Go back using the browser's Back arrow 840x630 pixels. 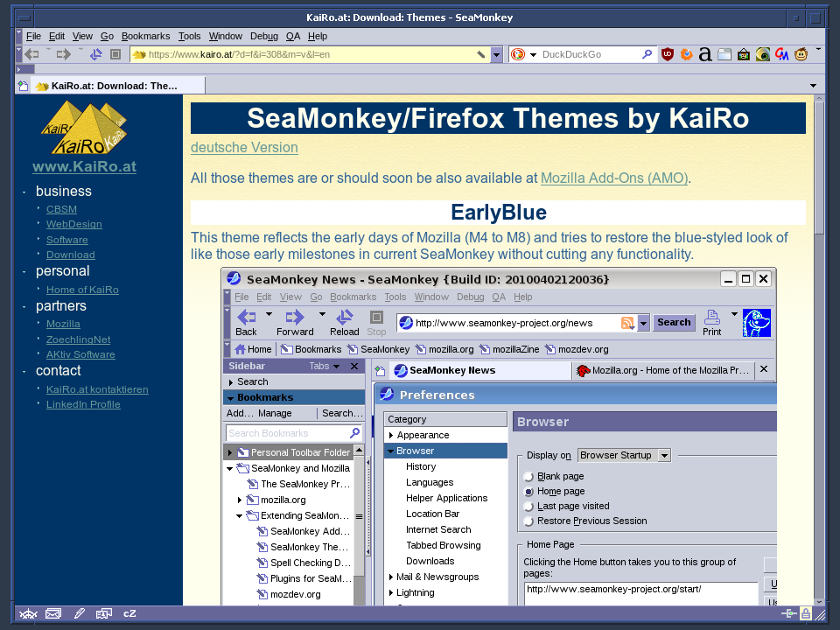pyautogui.click(x=32, y=54)
